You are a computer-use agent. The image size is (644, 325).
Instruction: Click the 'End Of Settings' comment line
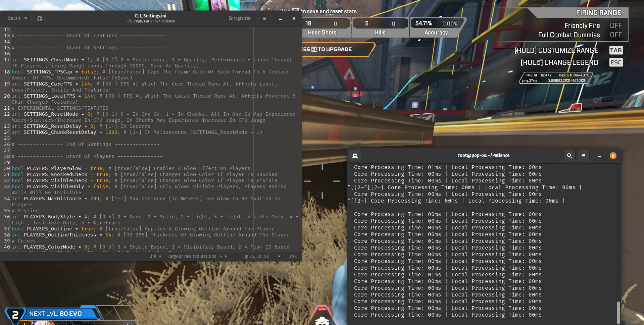pyautogui.click(x=86, y=144)
